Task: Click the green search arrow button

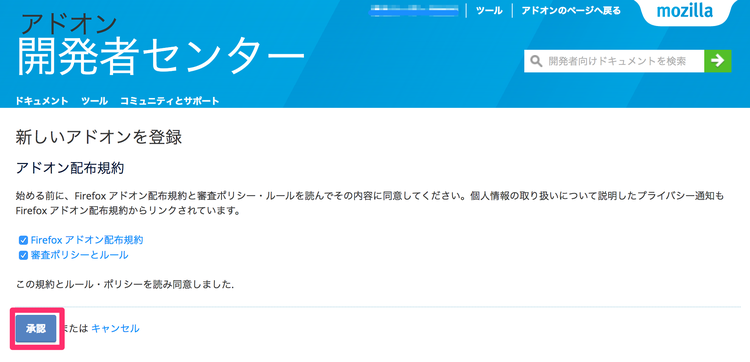Action: click(x=717, y=61)
